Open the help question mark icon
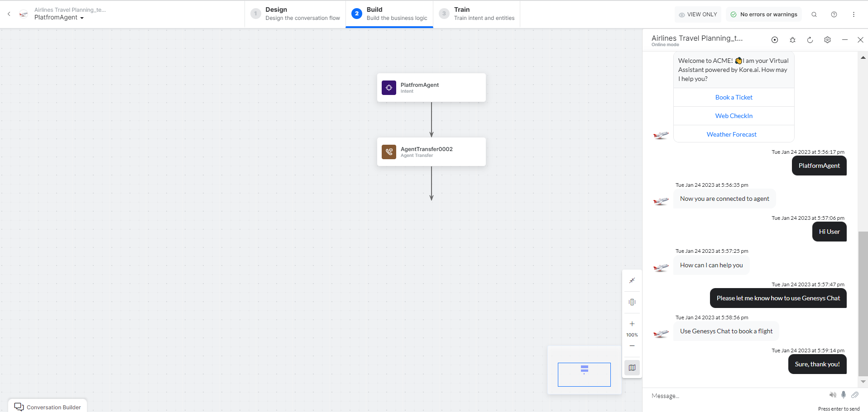The image size is (868, 412). coord(834,14)
